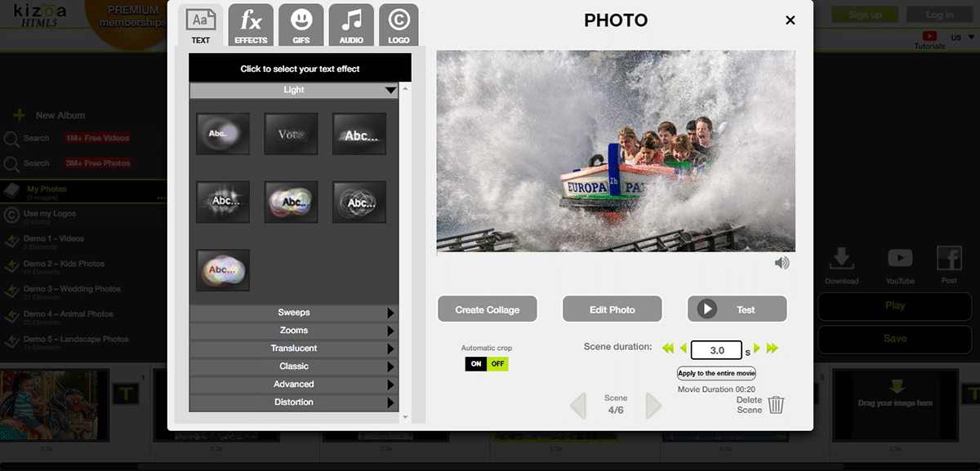Switch Automatic crop to ON
Viewport: 980px width, 471px height.
[x=476, y=364]
